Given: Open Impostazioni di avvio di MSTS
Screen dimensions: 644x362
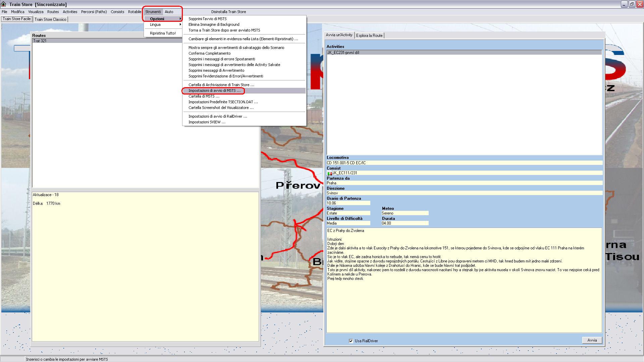Looking at the screenshot, I should pyautogui.click(x=244, y=90).
